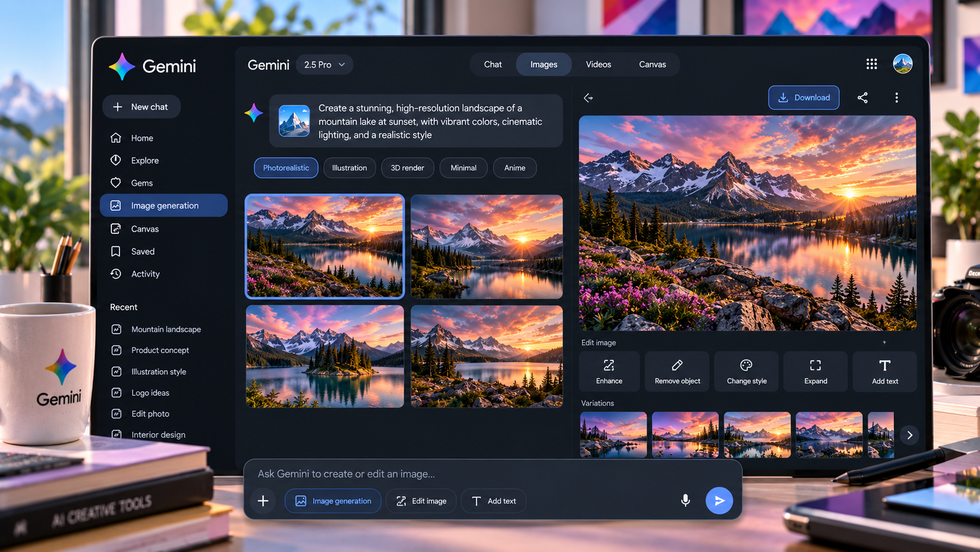
Task: Click Edit image button in prompt bar
Action: [421, 501]
